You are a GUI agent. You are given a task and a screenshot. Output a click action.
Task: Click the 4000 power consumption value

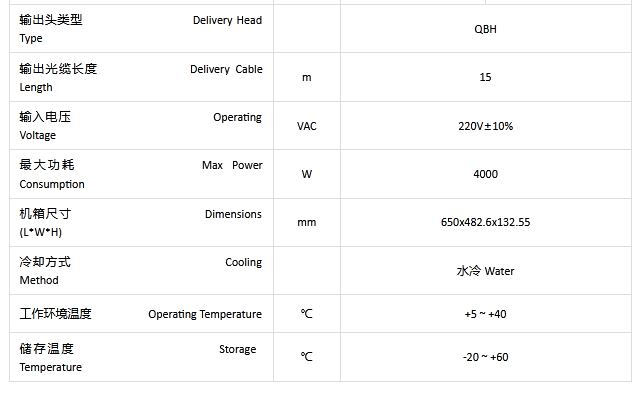click(485, 174)
